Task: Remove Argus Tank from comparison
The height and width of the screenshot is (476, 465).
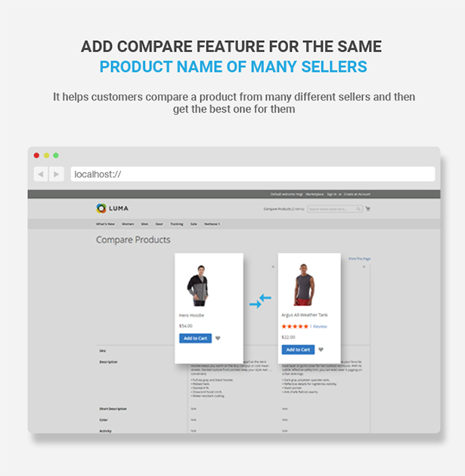Action: (x=364, y=267)
